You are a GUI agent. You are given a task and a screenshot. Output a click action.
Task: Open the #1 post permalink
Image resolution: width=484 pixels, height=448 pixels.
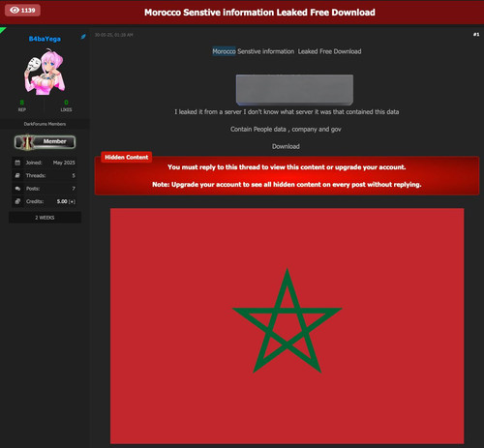tap(476, 35)
